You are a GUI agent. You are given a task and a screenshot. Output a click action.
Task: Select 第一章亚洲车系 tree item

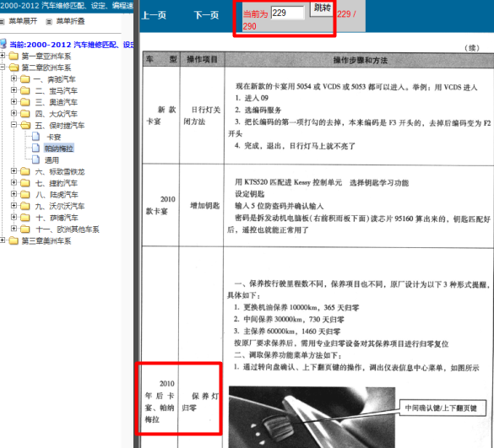coord(46,57)
